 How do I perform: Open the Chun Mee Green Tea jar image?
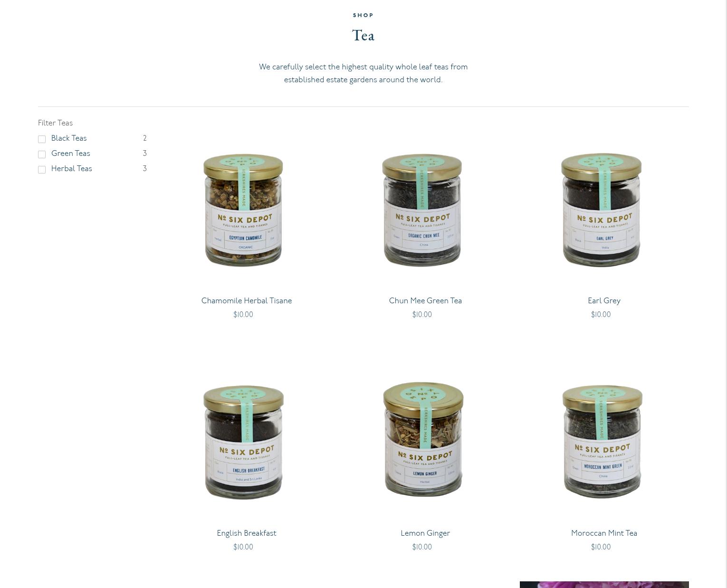click(422, 210)
